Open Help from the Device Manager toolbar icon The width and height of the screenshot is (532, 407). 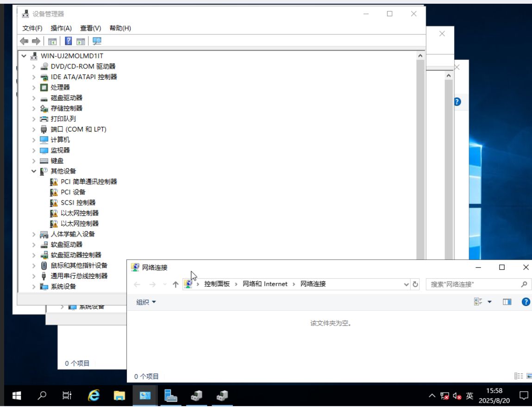[x=68, y=41]
